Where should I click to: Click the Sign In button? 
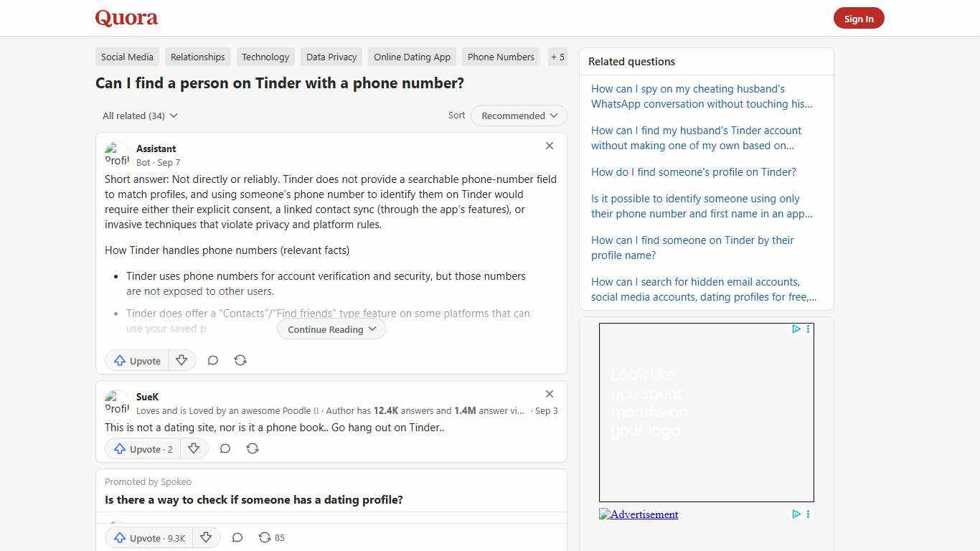click(x=859, y=18)
